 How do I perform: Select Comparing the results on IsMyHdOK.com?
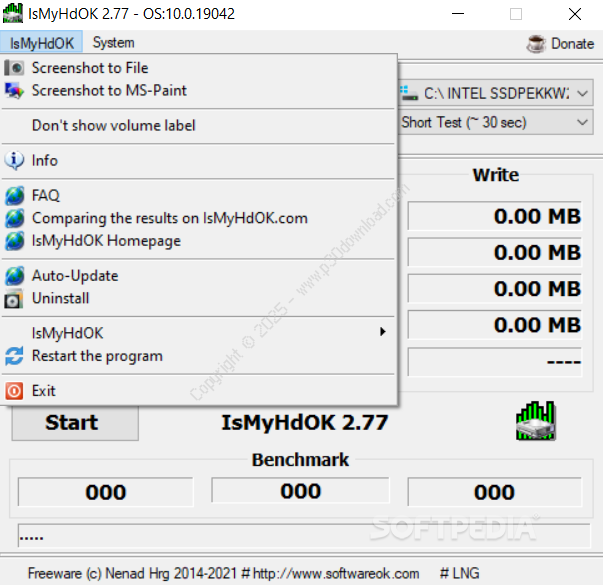[x=169, y=218]
